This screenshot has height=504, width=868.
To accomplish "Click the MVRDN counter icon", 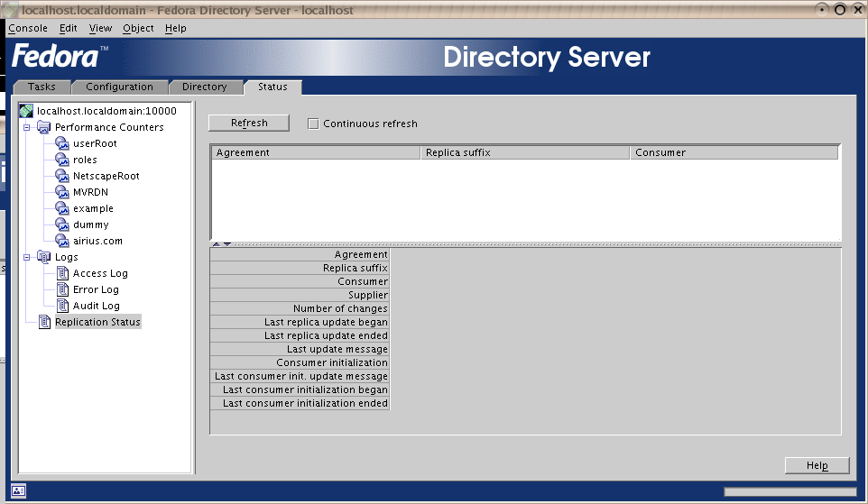I will click(x=62, y=192).
